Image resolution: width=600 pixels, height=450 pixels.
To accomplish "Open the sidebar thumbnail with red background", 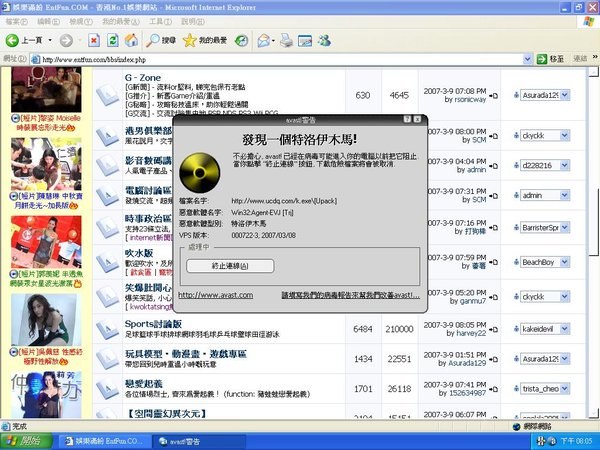I will (x=46, y=242).
